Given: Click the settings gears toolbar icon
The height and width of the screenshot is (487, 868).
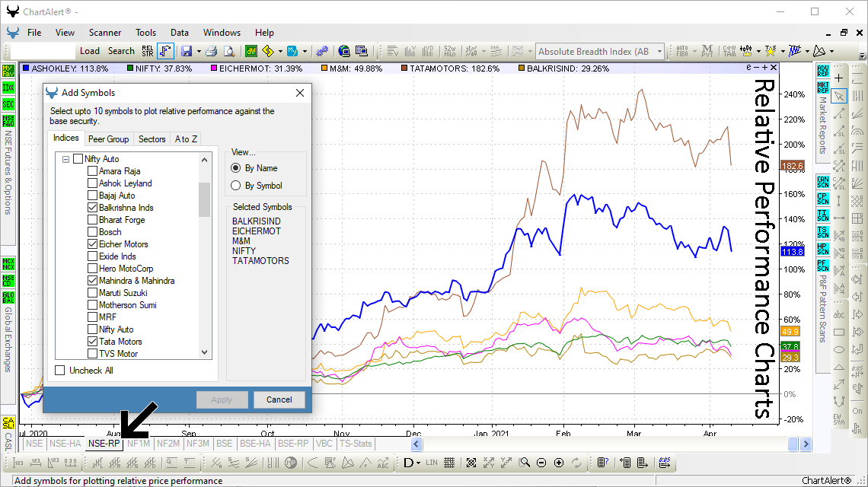Looking at the screenshot, I should [322, 51].
